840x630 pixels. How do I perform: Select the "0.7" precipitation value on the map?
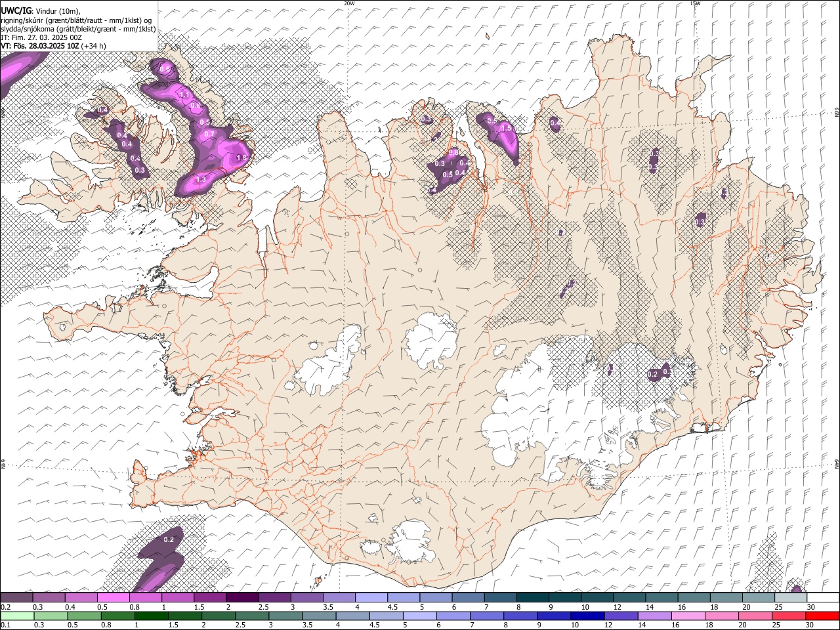click(x=209, y=134)
